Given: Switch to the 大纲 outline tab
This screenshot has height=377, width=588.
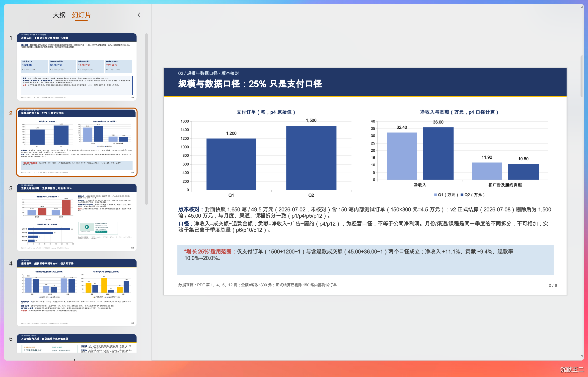Looking at the screenshot, I should click(59, 15).
